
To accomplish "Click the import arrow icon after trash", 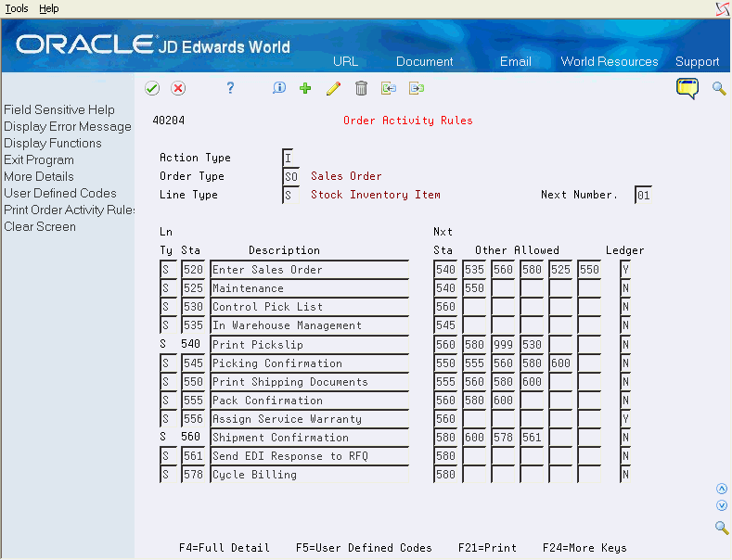I will pos(389,88).
